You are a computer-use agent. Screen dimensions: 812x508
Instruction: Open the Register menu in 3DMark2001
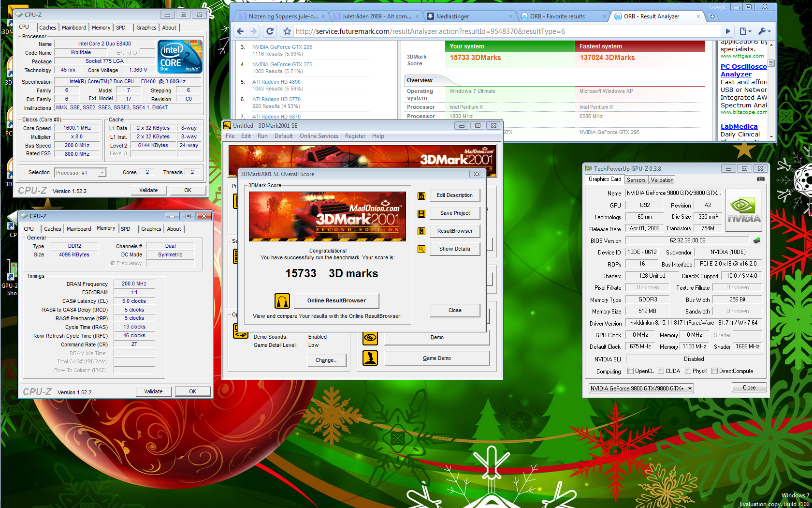pos(355,136)
